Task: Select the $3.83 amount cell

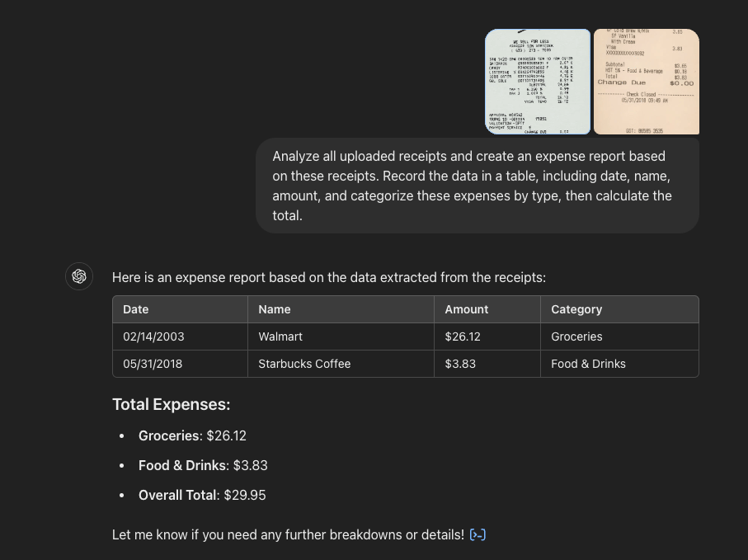Action: point(487,364)
